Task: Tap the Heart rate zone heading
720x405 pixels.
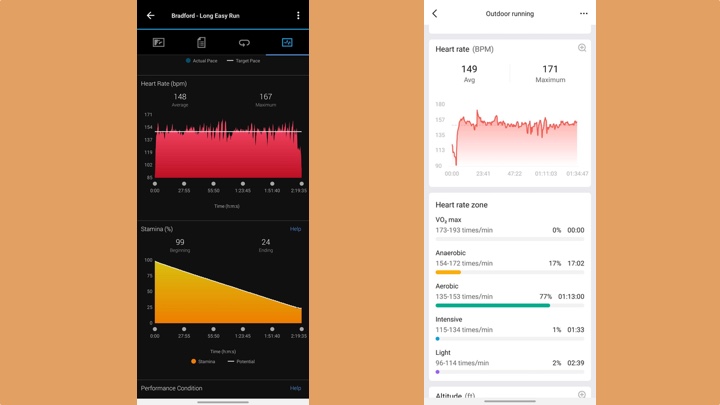Action: (461, 205)
